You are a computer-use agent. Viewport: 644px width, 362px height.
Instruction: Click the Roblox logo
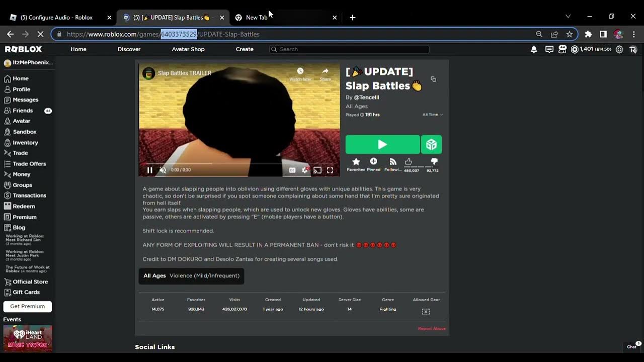24,49
